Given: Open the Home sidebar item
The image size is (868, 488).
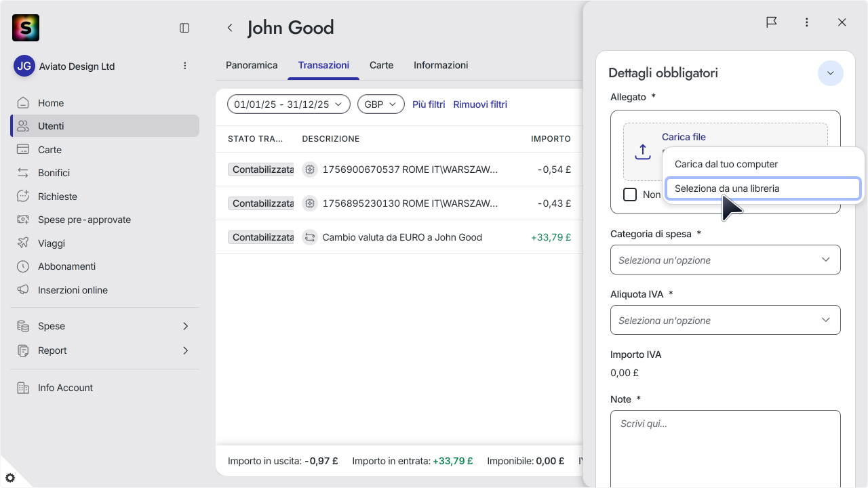Looking at the screenshot, I should (104, 103).
